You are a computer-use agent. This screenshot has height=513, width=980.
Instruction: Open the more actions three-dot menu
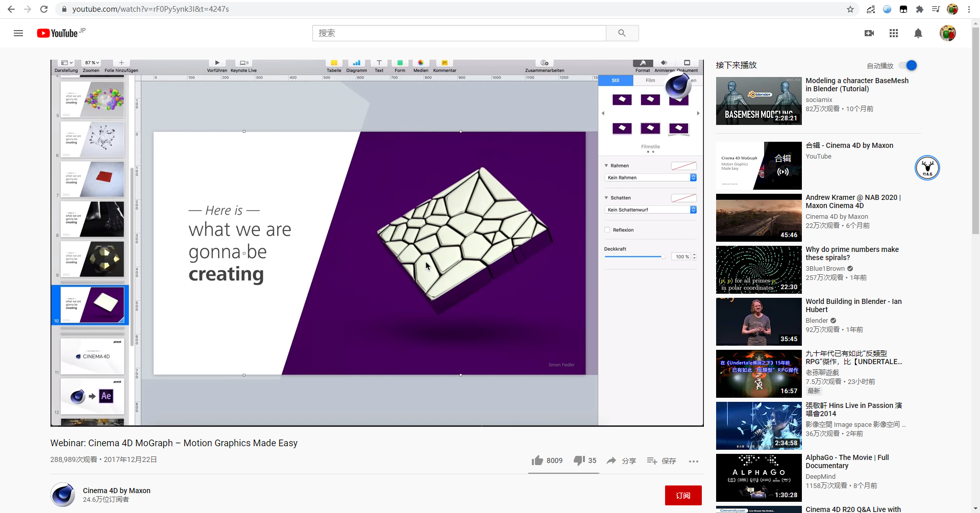pyautogui.click(x=693, y=461)
